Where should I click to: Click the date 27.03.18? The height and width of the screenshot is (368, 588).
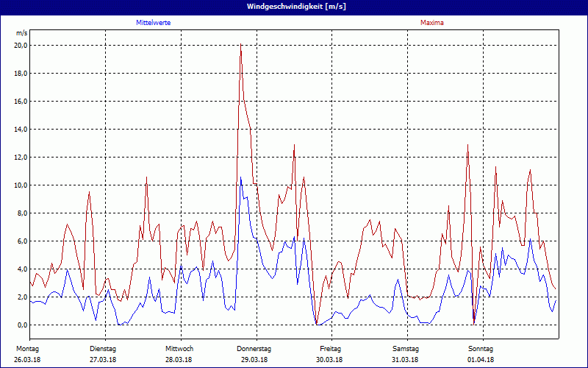103,360
